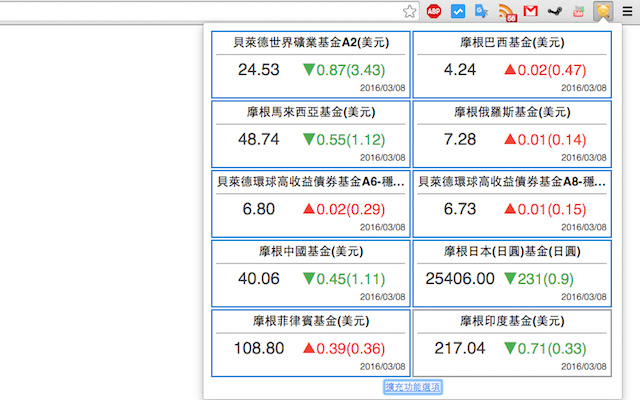Open the RSS feed reader extension icon

tap(507, 12)
